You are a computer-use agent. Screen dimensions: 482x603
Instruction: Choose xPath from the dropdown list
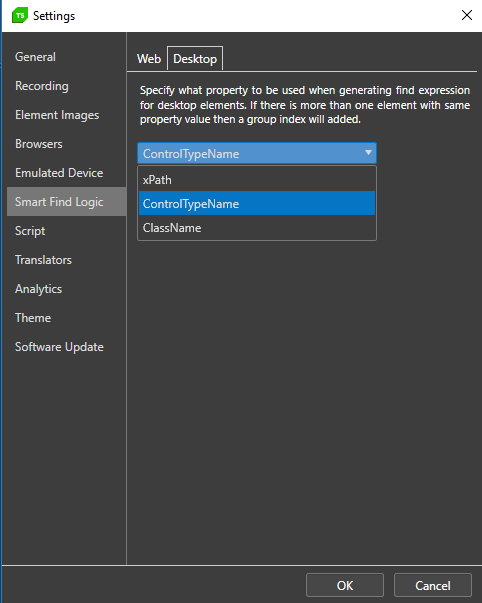coord(257,180)
